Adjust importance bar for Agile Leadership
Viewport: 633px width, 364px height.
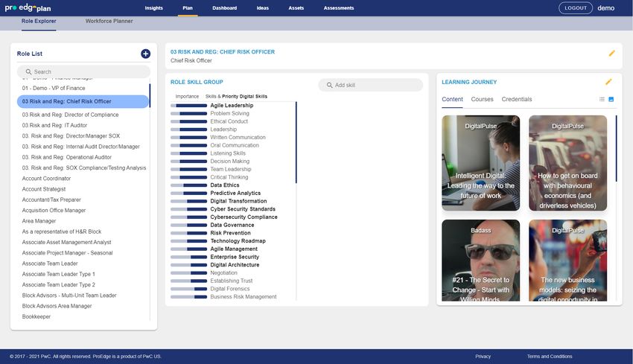(188, 105)
